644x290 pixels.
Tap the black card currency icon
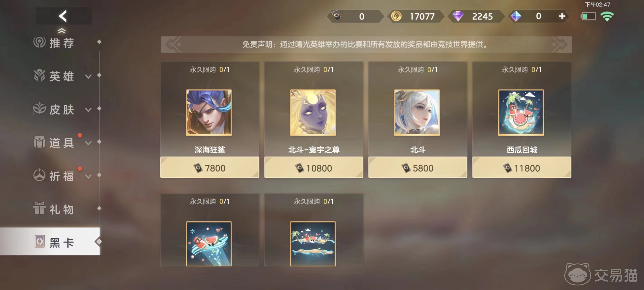[336, 16]
